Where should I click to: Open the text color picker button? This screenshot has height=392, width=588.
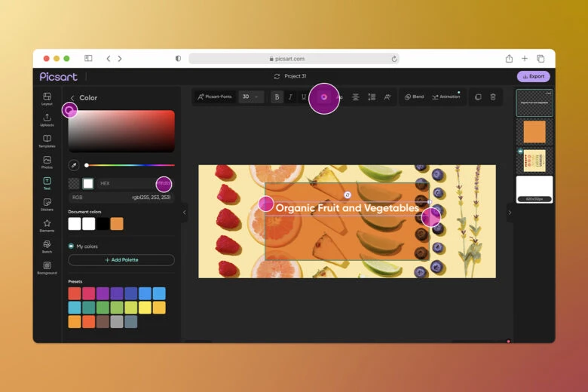point(323,97)
